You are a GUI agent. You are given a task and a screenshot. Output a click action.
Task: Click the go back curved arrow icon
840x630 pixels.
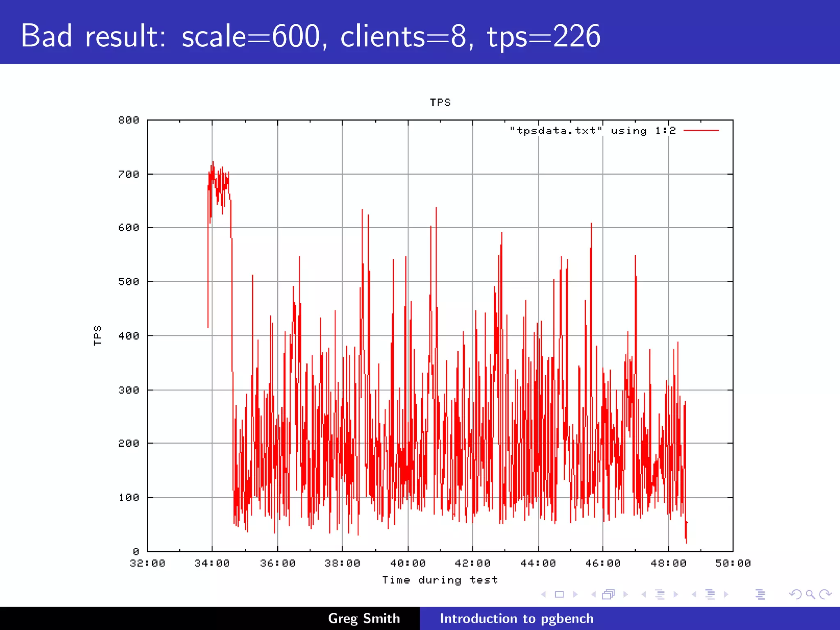coord(795,594)
